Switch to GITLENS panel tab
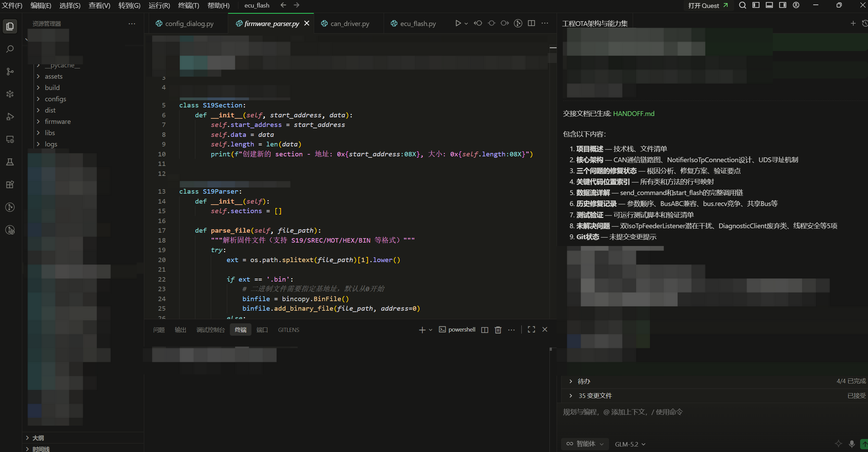 (289, 330)
